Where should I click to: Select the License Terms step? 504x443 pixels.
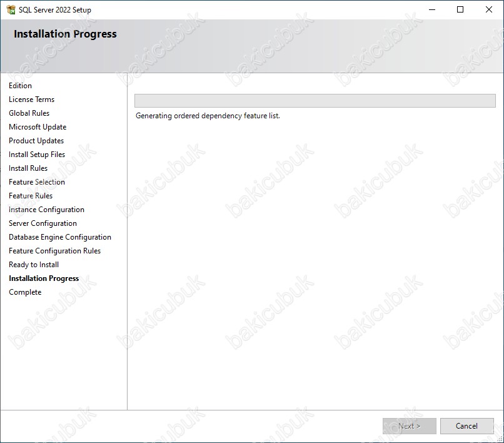31,99
